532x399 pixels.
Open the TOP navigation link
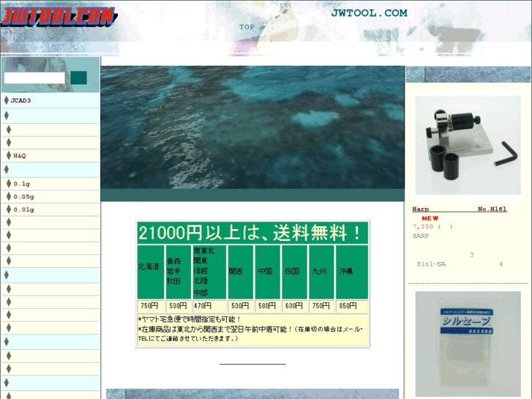247,27
